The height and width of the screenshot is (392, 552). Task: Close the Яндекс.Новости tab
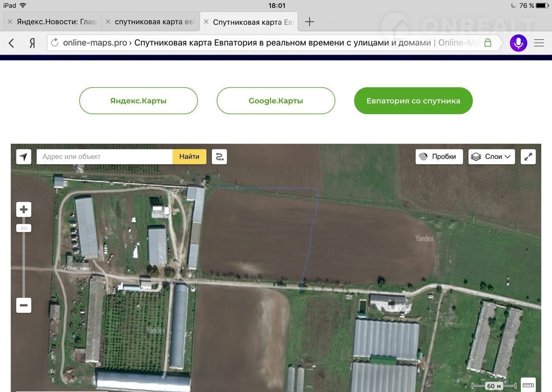(x=10, y=22)
